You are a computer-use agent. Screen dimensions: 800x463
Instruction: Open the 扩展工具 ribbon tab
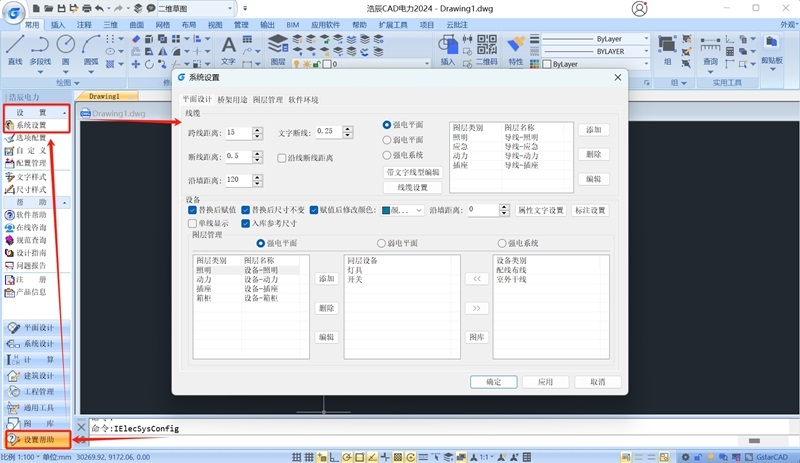tap(393, 25)
